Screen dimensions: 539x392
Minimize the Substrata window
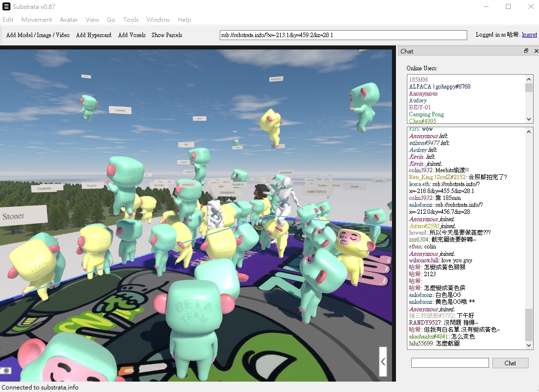(486, 6)
